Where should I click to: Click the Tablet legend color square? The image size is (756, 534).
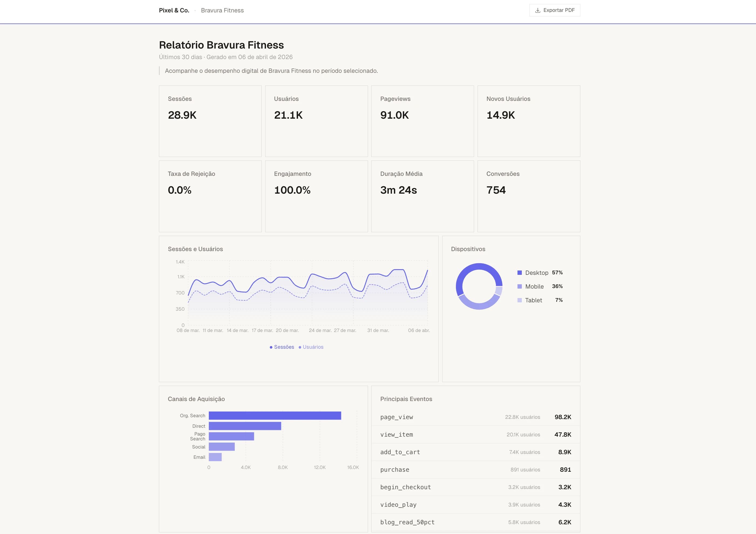point(520,300)
